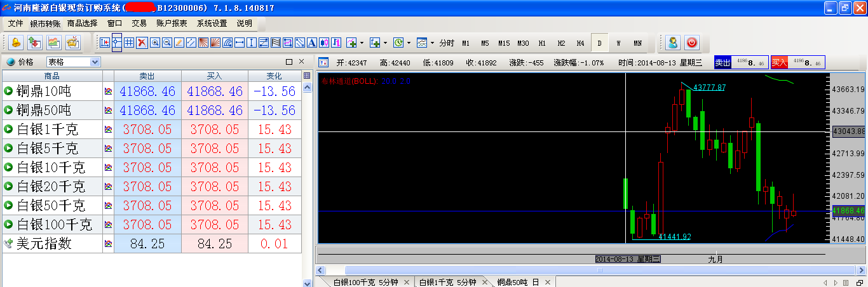Select the horizontal measure line tool
Viewport: 868px width, 287px height.
tap(240, 43)
